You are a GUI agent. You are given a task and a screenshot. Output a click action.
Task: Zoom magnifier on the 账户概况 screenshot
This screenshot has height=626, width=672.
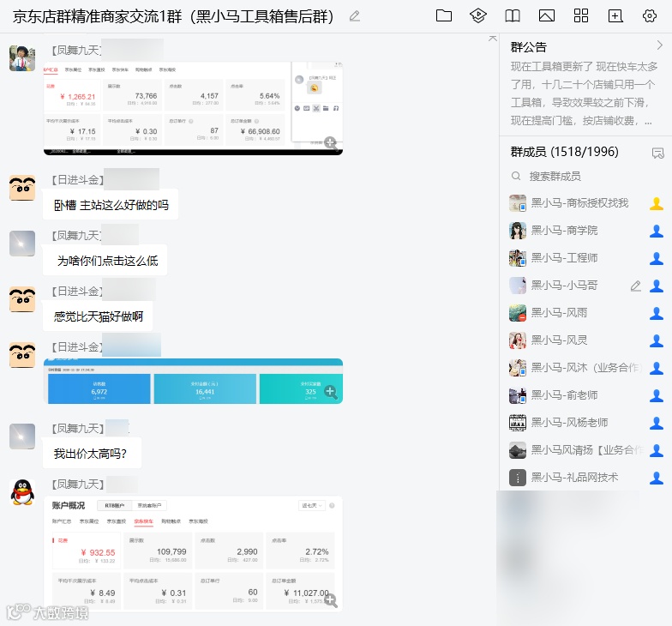(x=331, y=600)
